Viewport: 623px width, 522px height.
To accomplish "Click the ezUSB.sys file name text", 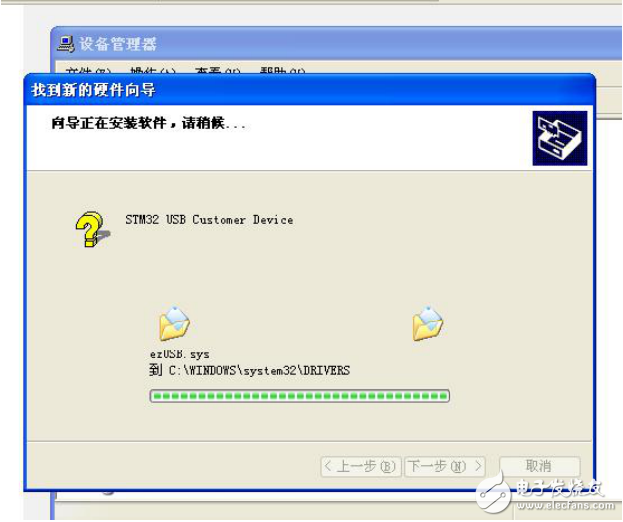I will click(x=180, y=354).
